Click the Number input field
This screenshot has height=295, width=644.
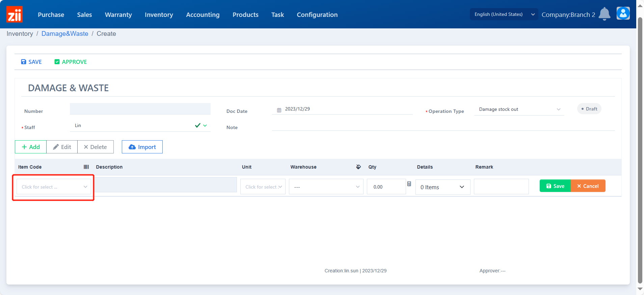click(140, 109)
